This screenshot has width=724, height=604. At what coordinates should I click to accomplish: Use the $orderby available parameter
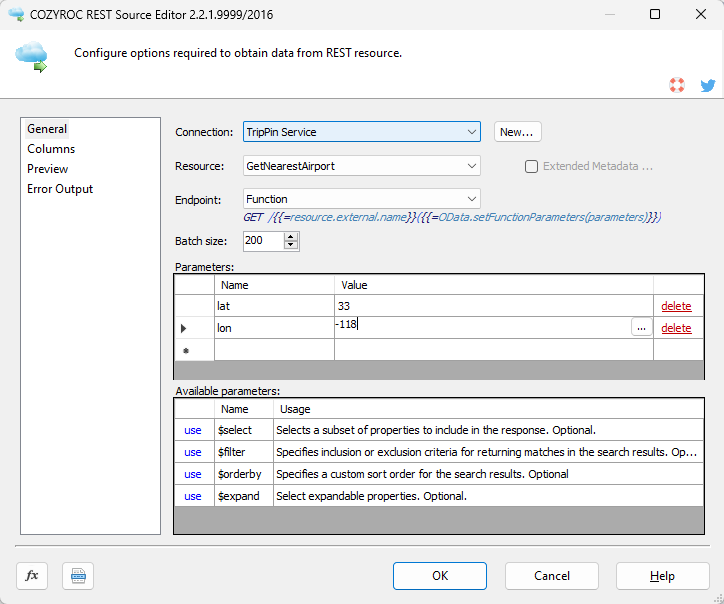pyautogui.click(x=193, y=474)
